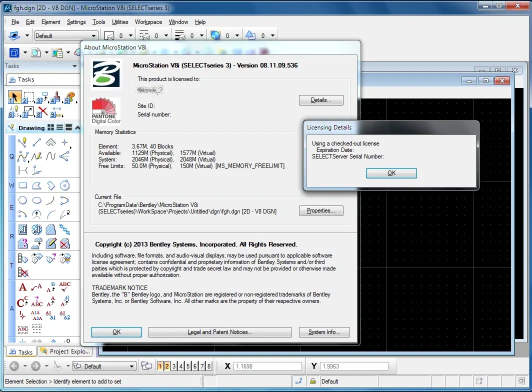
Task: Open the File menu
Action: [x=15, y=21]
